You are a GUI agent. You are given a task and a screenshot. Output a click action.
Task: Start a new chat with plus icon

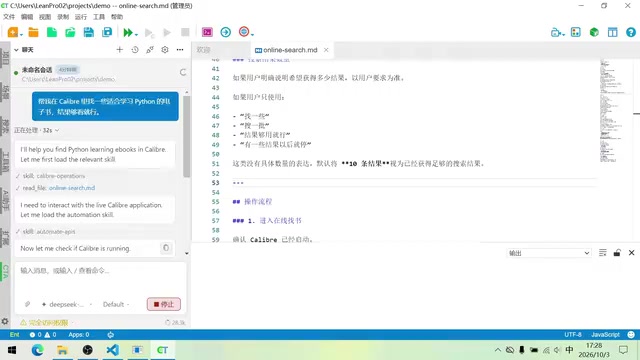pyautogui.click(x=120, y=50)
